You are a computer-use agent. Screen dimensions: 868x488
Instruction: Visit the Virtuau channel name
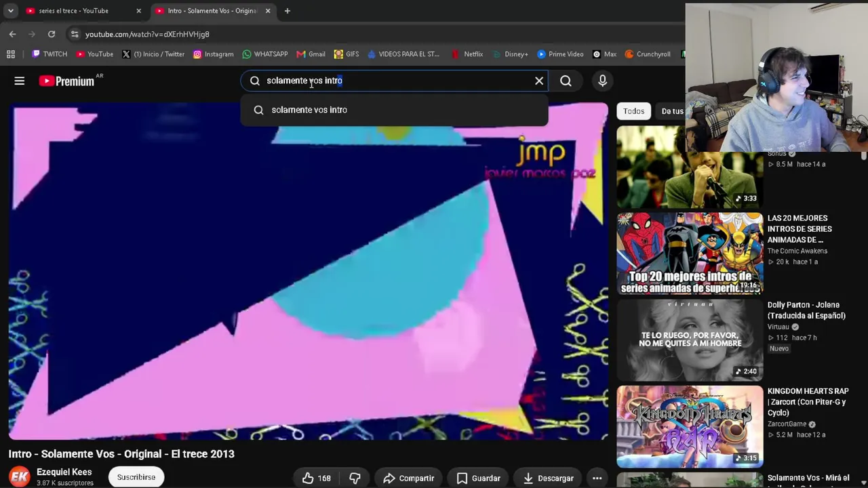pyautogui.click(x=778, y=327)
